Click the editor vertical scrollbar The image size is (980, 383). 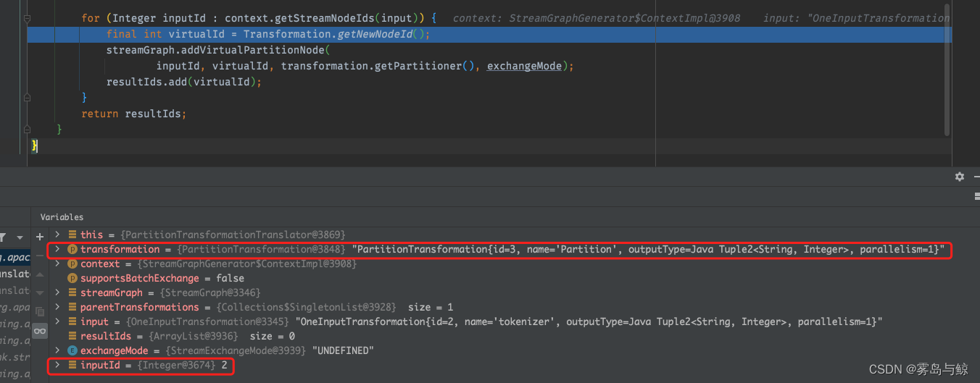pyautogui.click(x=947, y=69)
